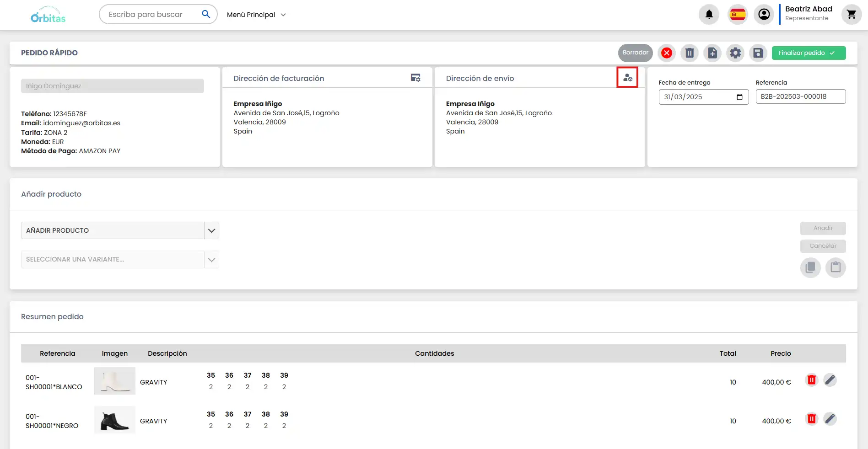Open the Spanish language flag selector
This screenshot has width=868, height=449.
tap(737, 15)
